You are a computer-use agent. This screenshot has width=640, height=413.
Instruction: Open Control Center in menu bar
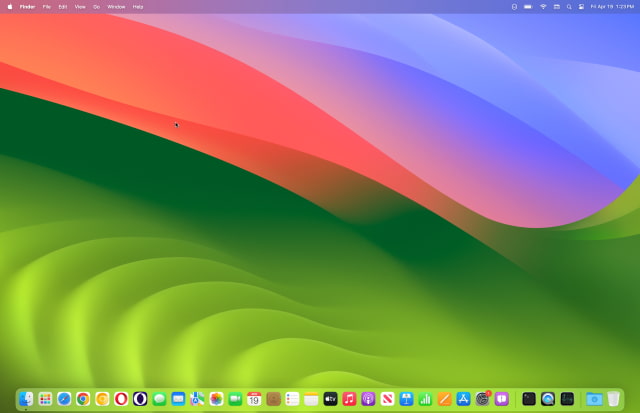tap(582, 6)
